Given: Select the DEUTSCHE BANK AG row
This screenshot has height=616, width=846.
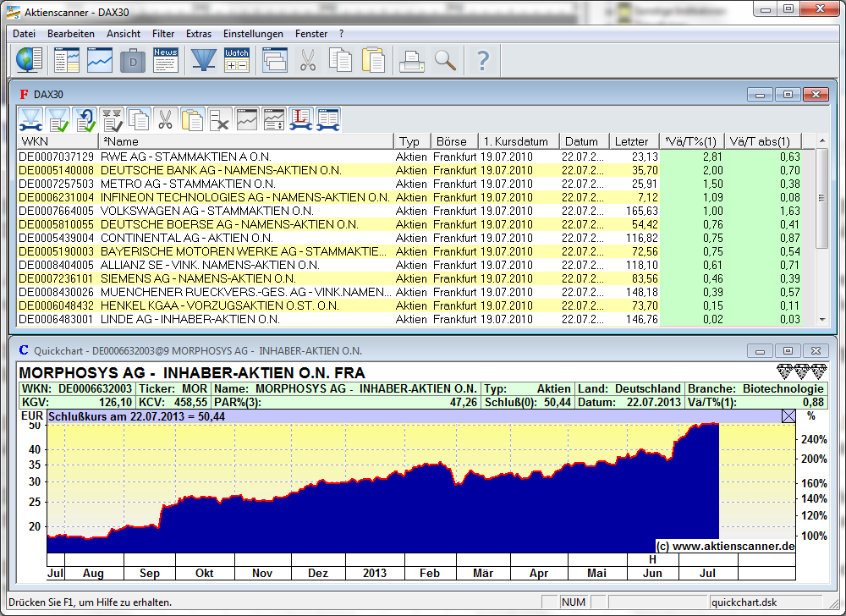Looking at the screenshot, I should [409, 170].
